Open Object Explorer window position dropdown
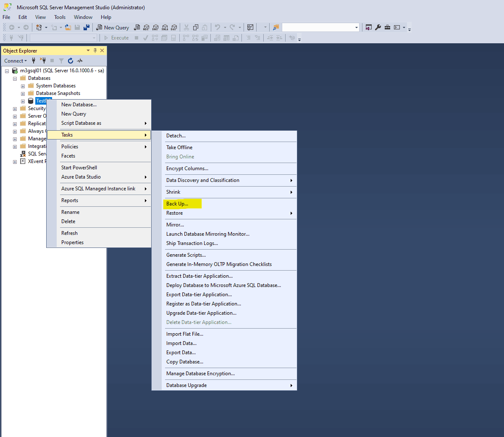Image resolution: width=504 pixels, height=437 pixels. pyautogui.click(x=88, y=50)
